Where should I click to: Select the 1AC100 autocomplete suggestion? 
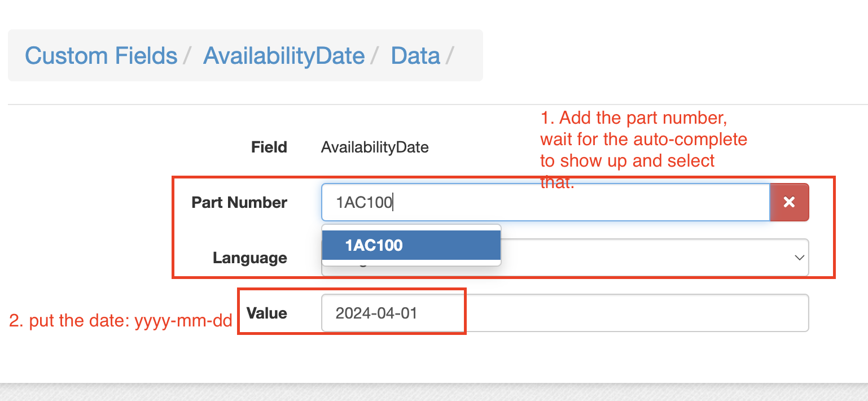click(411, 245)
